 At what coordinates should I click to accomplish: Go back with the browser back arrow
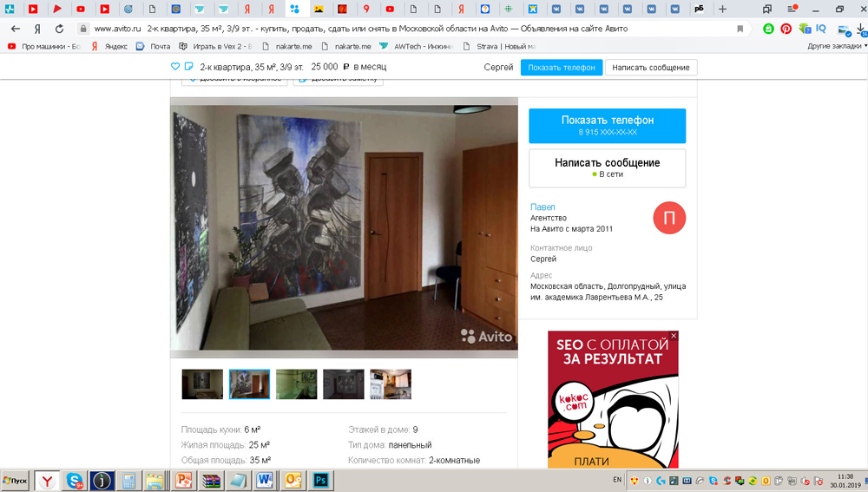coord(16,29)
